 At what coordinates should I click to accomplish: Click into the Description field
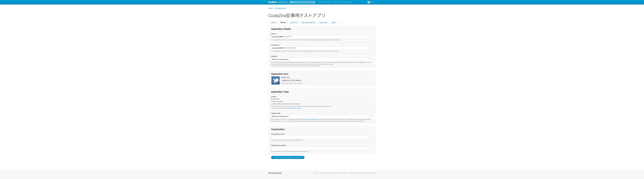click(320, 48)
